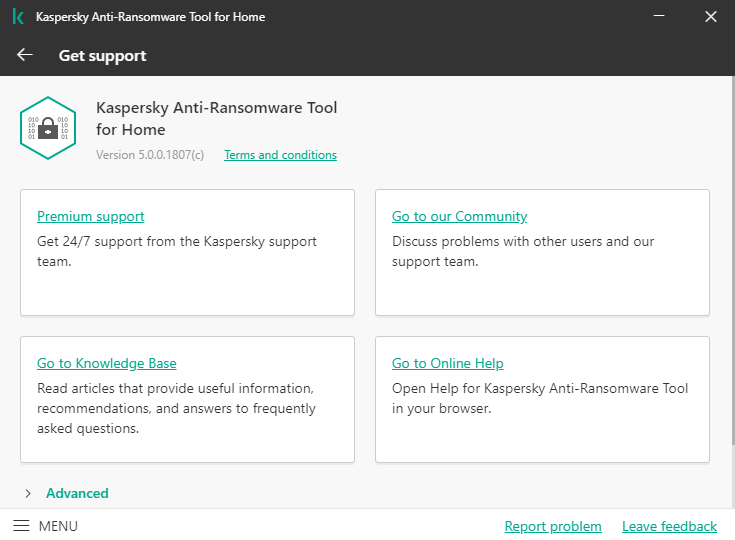
Task: Visit the Go to our Community link
Action: click(x=459, y=216)
